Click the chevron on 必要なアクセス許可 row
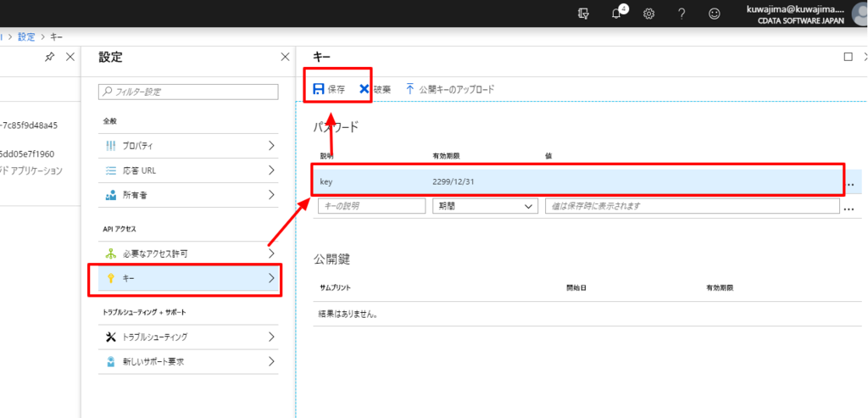This screenshot has width=868, height=418. [x=271, y=254]
